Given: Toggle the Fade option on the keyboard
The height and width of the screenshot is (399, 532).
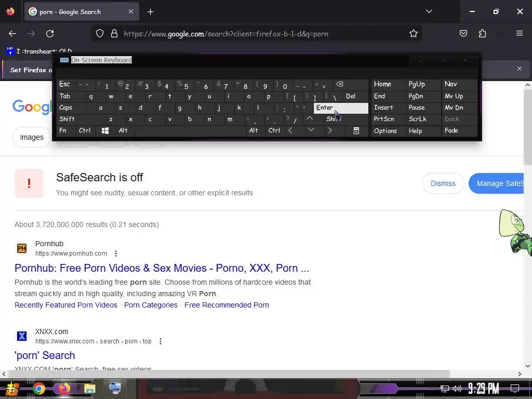Looking at the screenshot, I should [x=459, y=130].
